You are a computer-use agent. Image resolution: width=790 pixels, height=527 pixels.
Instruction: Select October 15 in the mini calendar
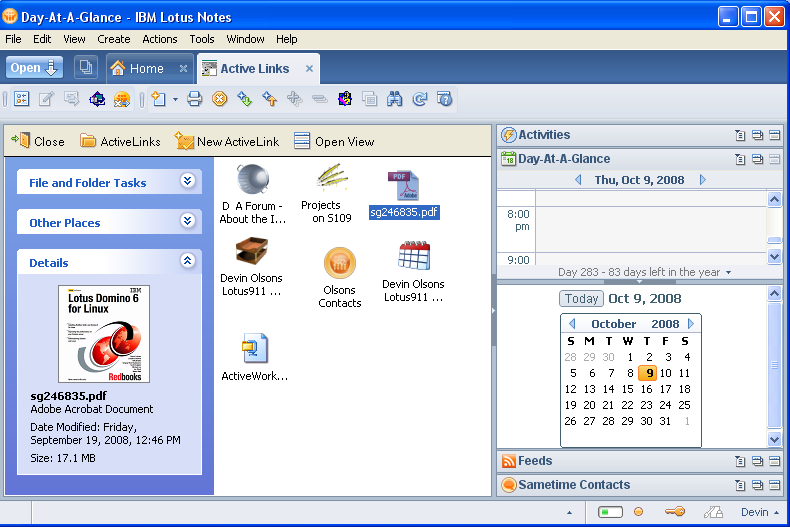pyautogui.click(x=628, y=389)
